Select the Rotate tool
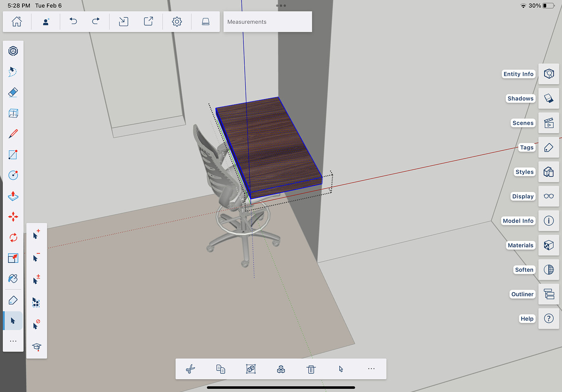This screenshot has width=562, height=392. coord(13,238)
